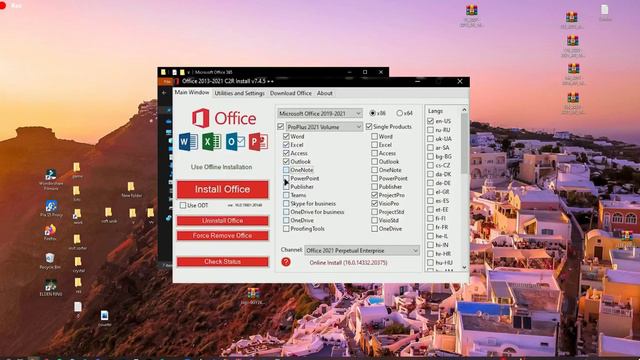Enable the Use ODT checkbox
This screenshot has width=640, height=360.
(183, 205)
